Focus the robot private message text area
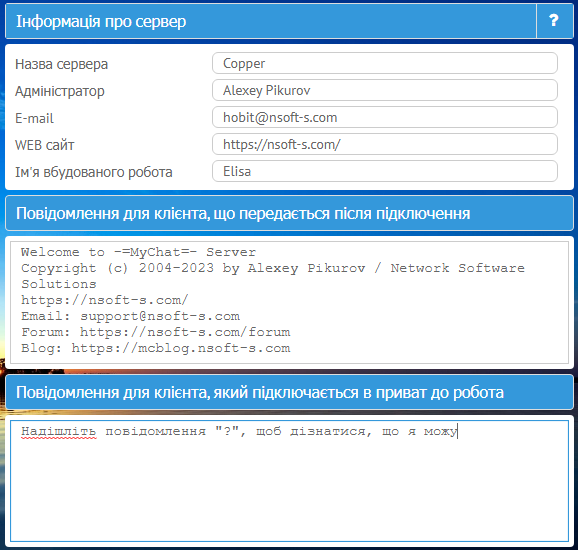The image size is (578, 550). [x=289, y=481]
